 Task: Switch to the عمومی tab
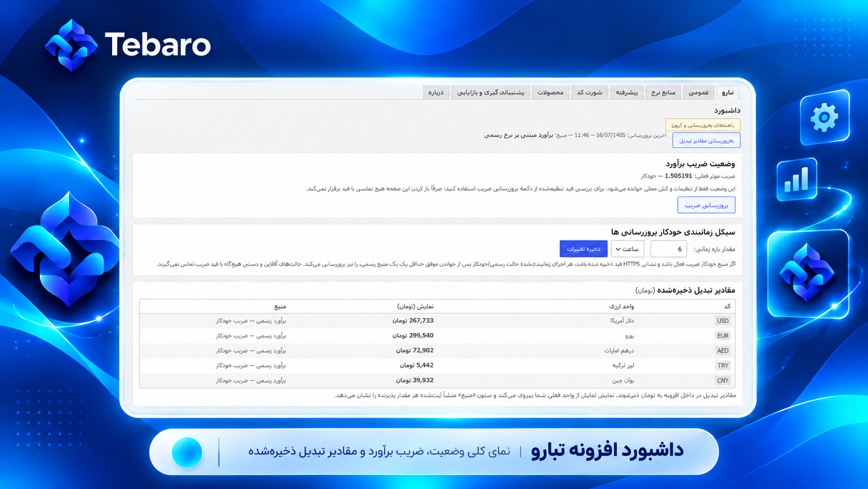698,92
